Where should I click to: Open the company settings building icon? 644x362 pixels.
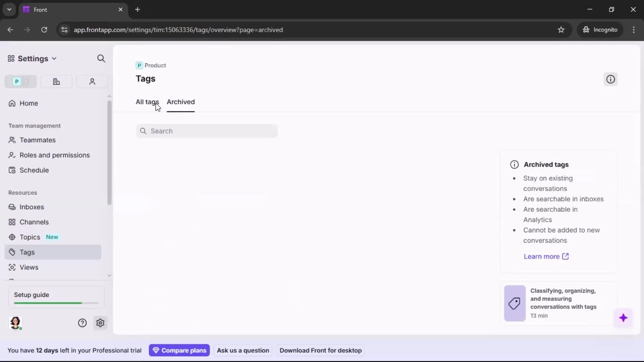56,81
